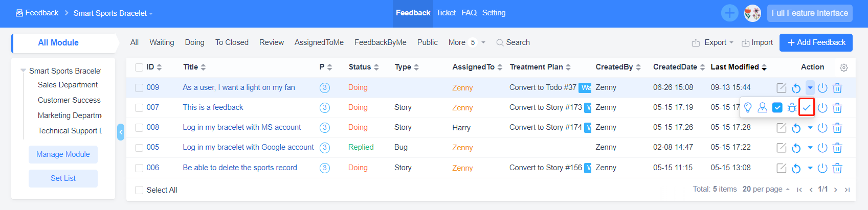The height and width of the screenshot is (210, 868).
Task: Click the user icon in the action popup
Action: (762, 108)
